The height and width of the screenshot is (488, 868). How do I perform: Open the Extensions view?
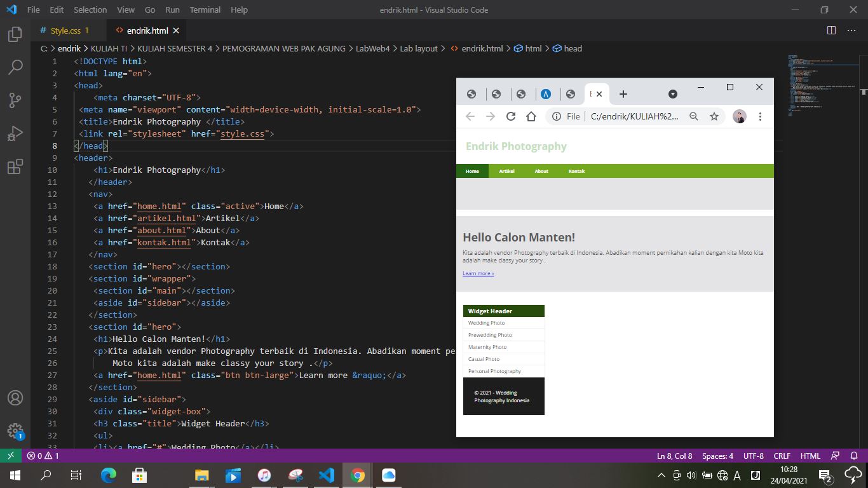pyautogui.click(x=15, y=166)
